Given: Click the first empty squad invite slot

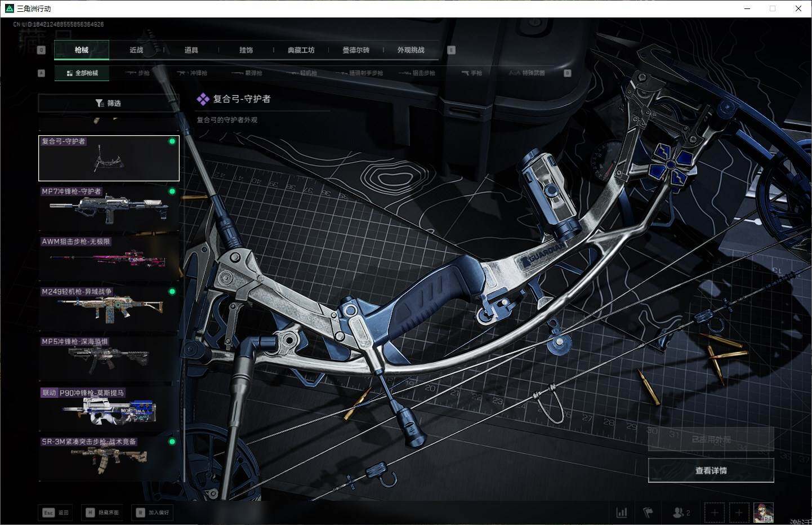Looking at the screenshot, I should coord(715,513).
